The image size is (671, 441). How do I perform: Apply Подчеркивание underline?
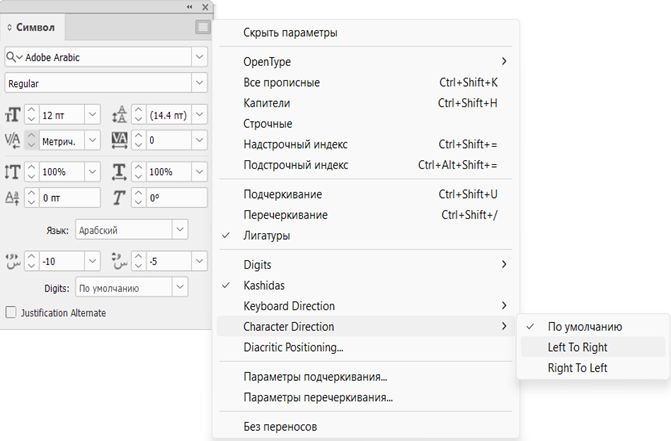[x=365, y=194]
